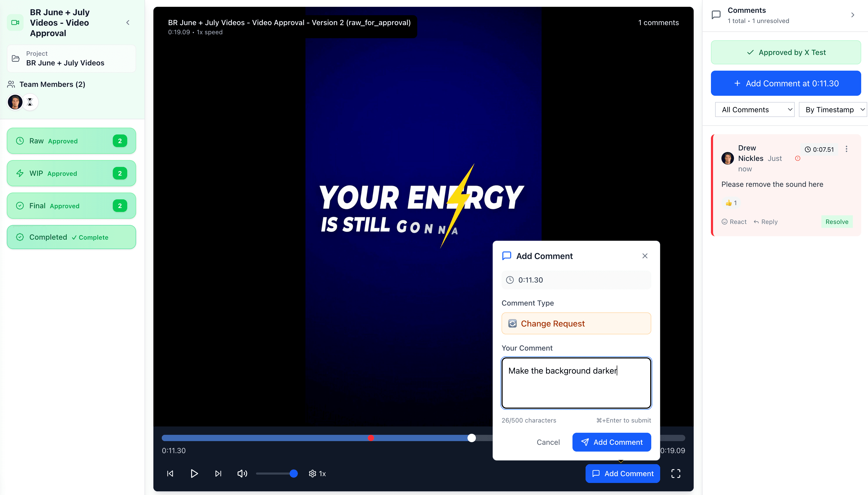The width and height of the screenshot is (868, 495).
Task: Open the By Timestamp sort dropdown
Action: tap(833, 109)
